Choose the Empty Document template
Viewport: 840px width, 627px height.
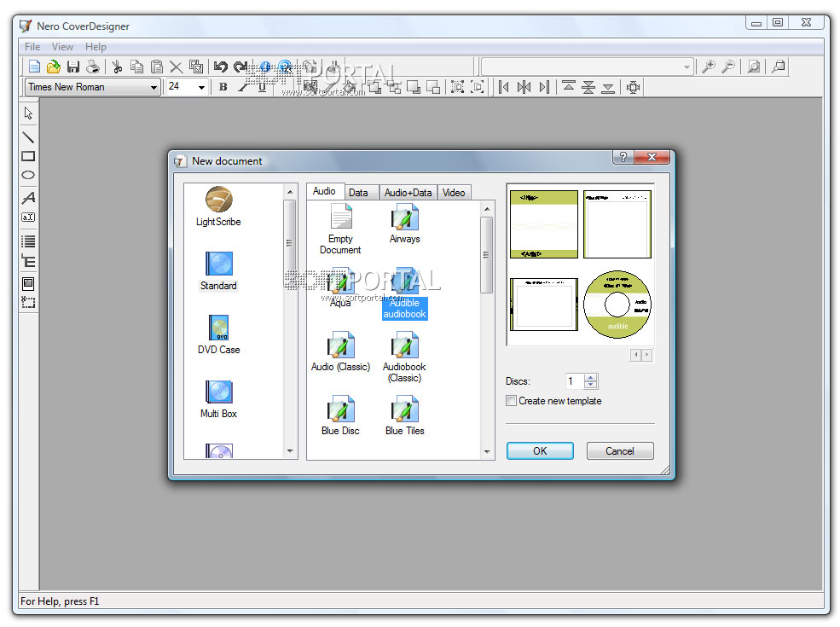340,229
